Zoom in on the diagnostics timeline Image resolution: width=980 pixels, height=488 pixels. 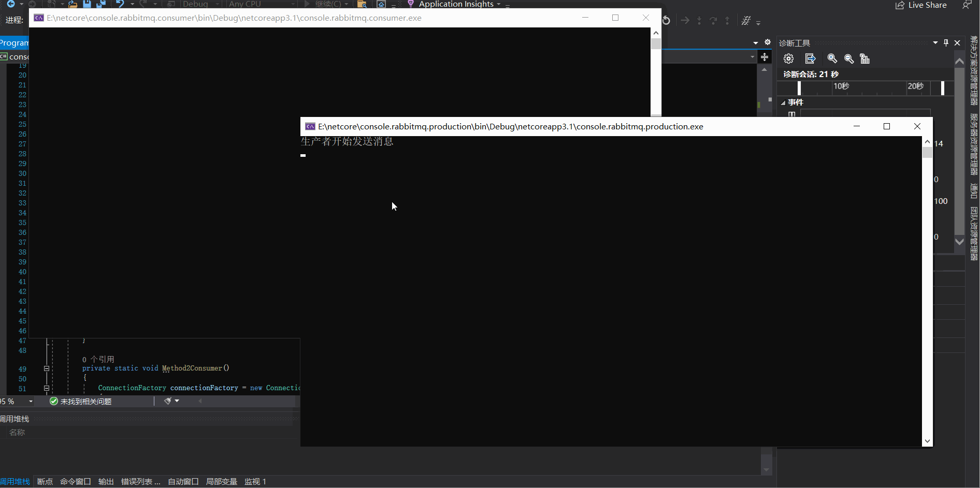click(832, 59)
